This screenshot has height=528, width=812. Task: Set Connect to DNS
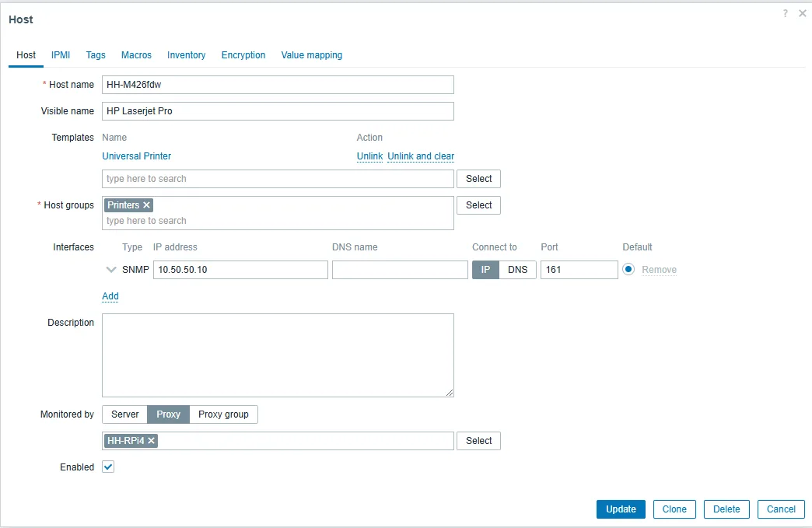click(517, 270)
